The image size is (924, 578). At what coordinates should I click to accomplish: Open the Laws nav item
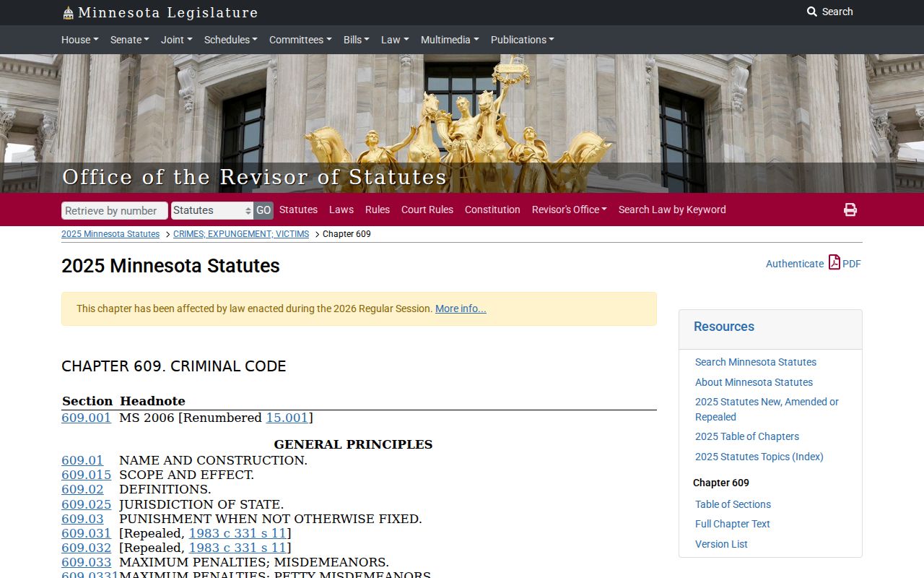pos(341,210)
